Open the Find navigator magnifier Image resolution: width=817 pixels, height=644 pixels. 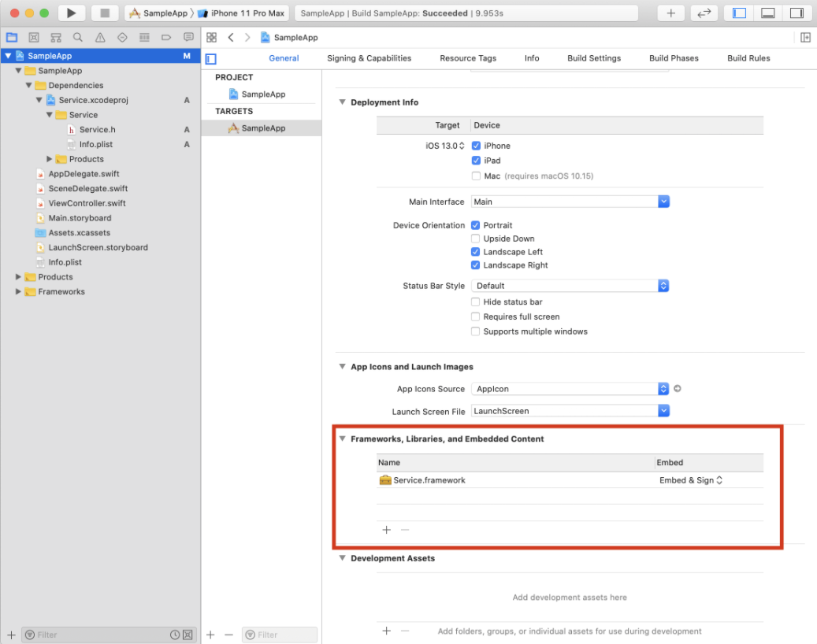tap(78, 38)
